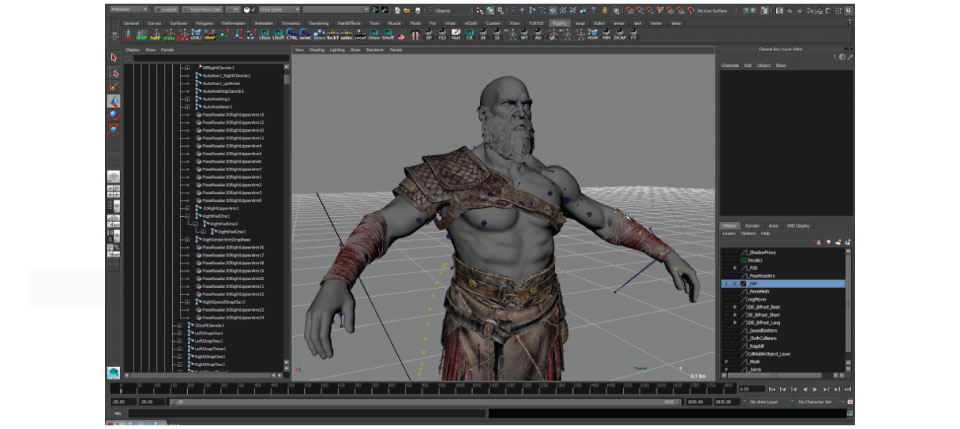Viewport: 960px width, 429px height.
Task: Activate the Scale tool in toolbox
Action: 113,129
